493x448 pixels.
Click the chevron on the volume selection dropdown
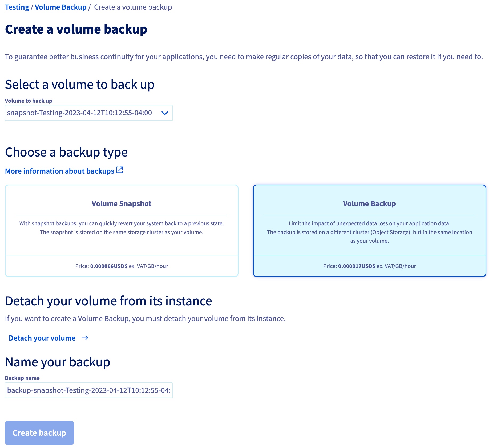165,113
